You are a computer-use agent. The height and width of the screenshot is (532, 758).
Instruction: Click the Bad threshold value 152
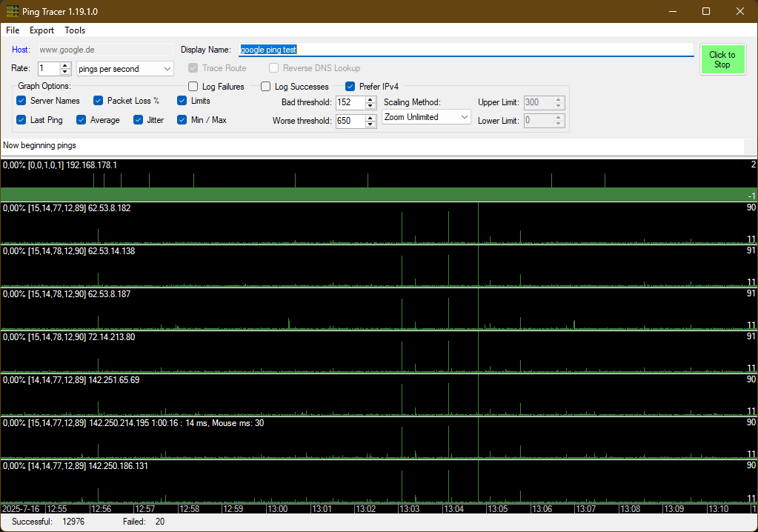350,102
